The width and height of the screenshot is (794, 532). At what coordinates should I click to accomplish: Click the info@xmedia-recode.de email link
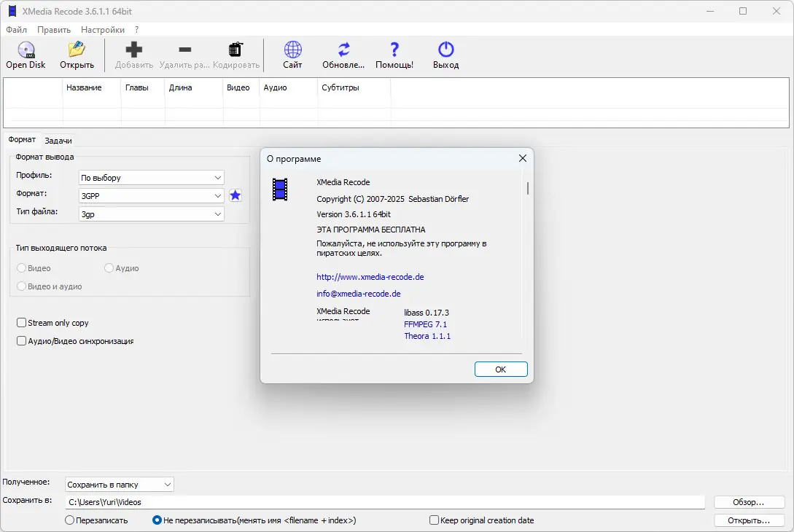pyautogui.click(x=359, y=294)
